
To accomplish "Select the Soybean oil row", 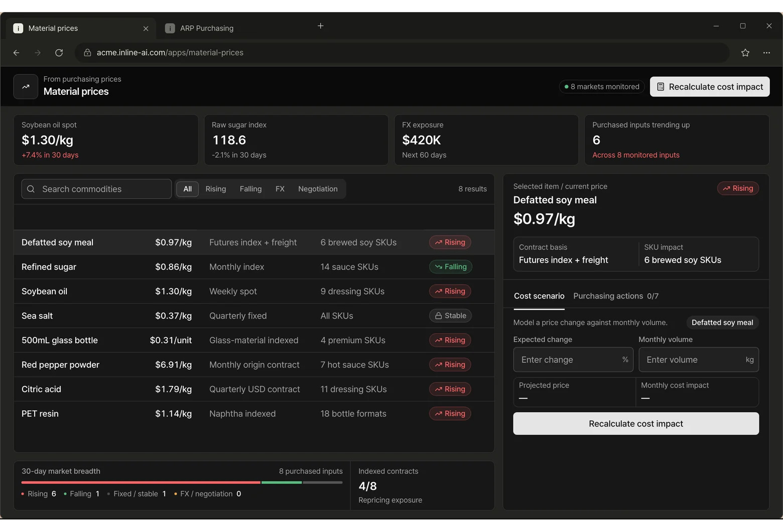I will click(x=254, y=292).
